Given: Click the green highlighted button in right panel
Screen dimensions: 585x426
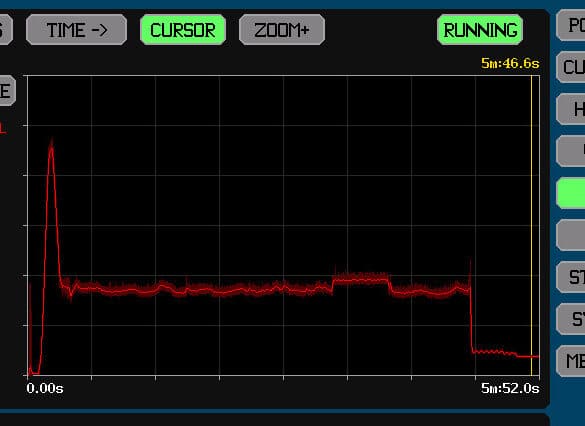Looking at the screenshot, I should click(x=571, y=193).
